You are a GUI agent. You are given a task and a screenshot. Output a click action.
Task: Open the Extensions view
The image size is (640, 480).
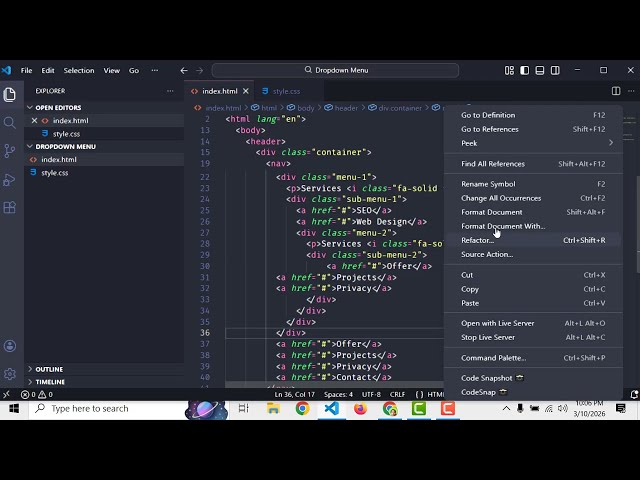point(9,207)
